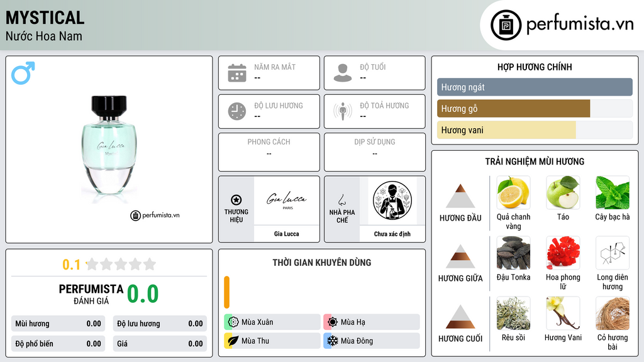Click the Perfumista đánh giá label
644x362 pixels.
coord(91,294)
